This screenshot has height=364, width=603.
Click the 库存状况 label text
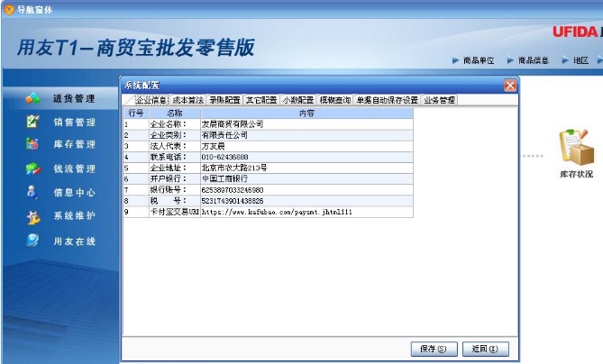tap(576, 174)
